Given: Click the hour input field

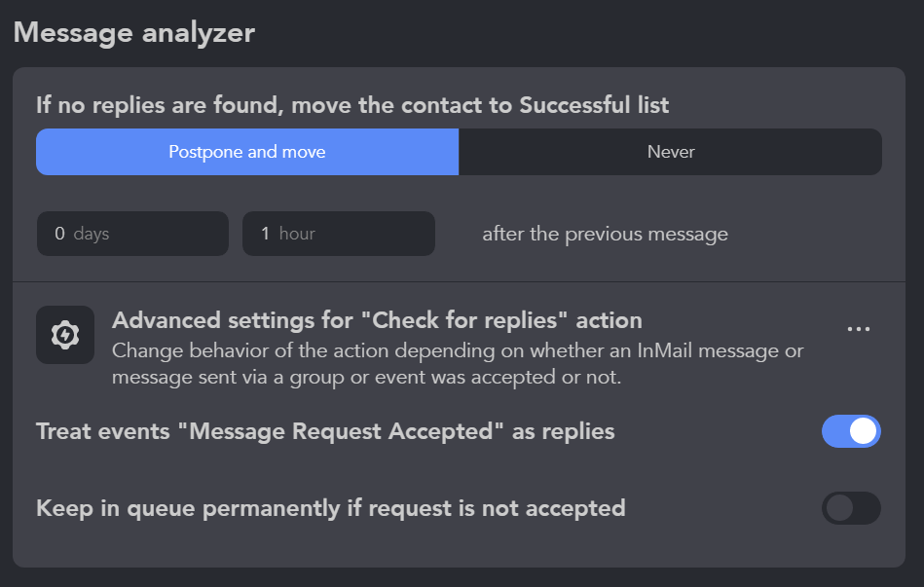Looking at the screenshot, I should 339,234.
